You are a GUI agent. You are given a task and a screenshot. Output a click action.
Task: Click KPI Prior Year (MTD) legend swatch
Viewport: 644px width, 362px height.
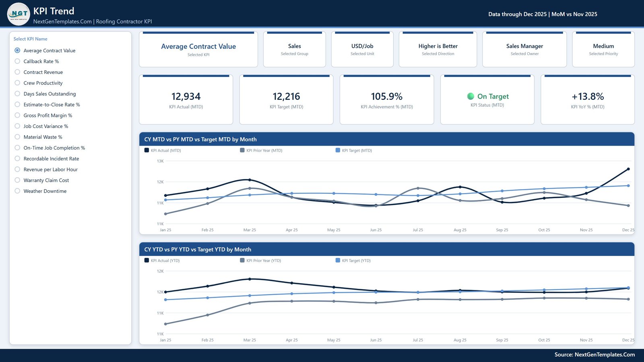242,150
